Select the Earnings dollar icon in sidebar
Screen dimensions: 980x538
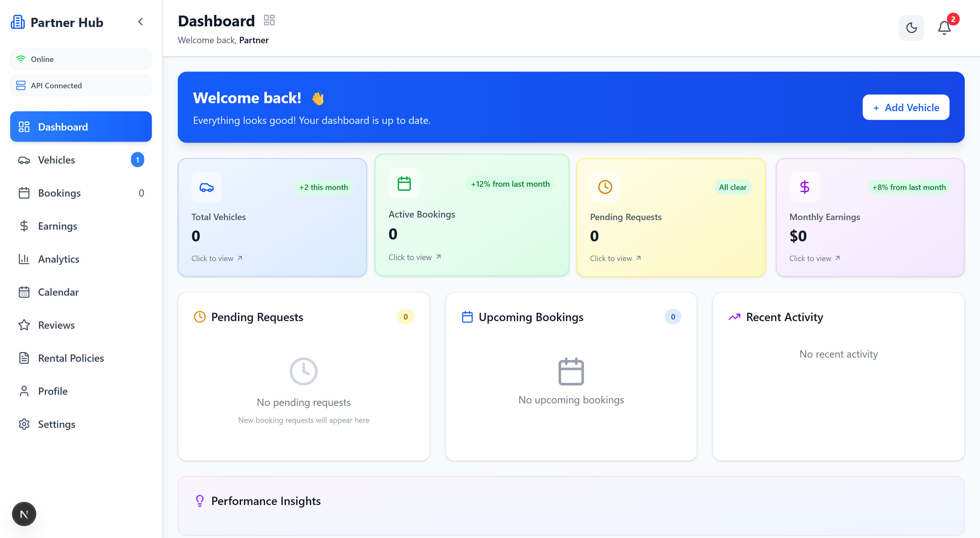click(x=24, y=226)
